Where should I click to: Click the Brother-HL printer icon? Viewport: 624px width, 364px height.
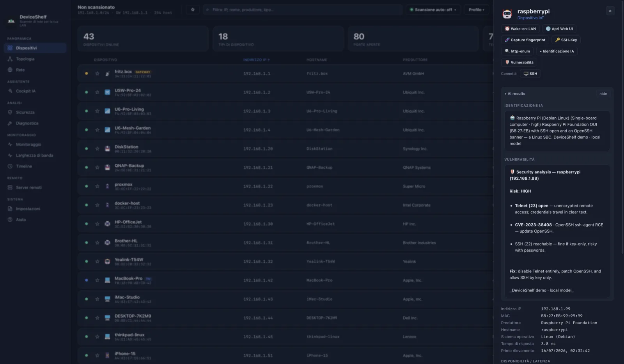[x=107, y=242]
